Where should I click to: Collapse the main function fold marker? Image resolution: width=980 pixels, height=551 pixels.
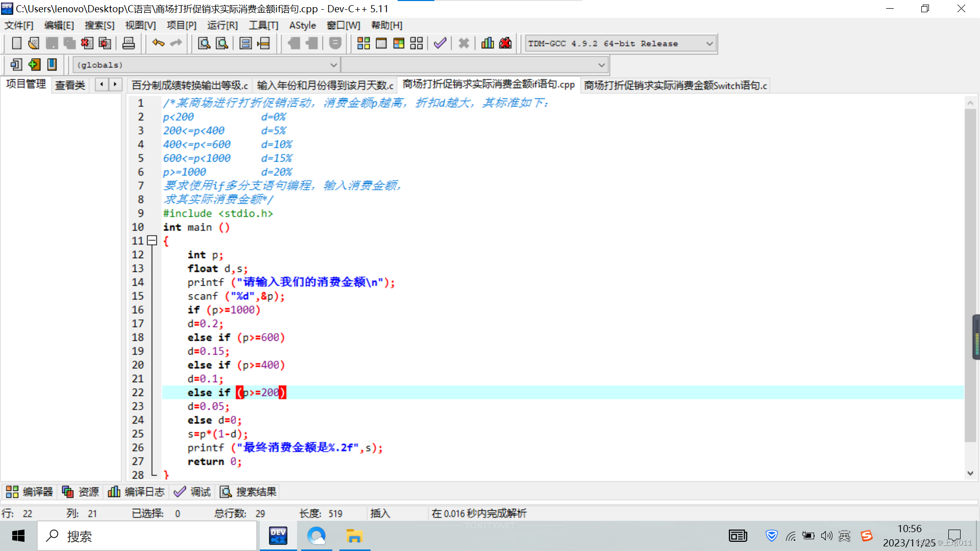coord(152,241)
